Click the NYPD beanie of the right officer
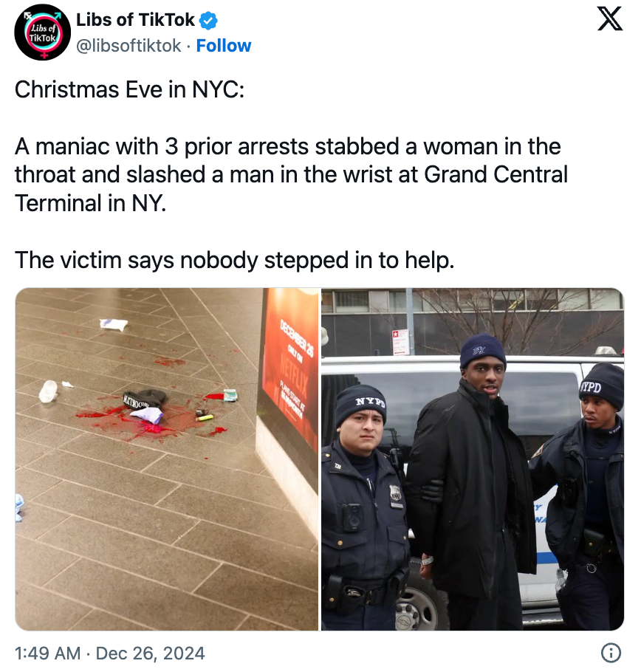Viewport: 641px width, 672px height. click(602, 385)
